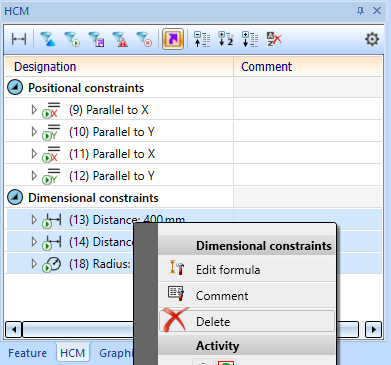Image resolution: width=391 pixels, height=365 pixels.
Task: Click the filter with red stop icon
Action: pos(144,39)
